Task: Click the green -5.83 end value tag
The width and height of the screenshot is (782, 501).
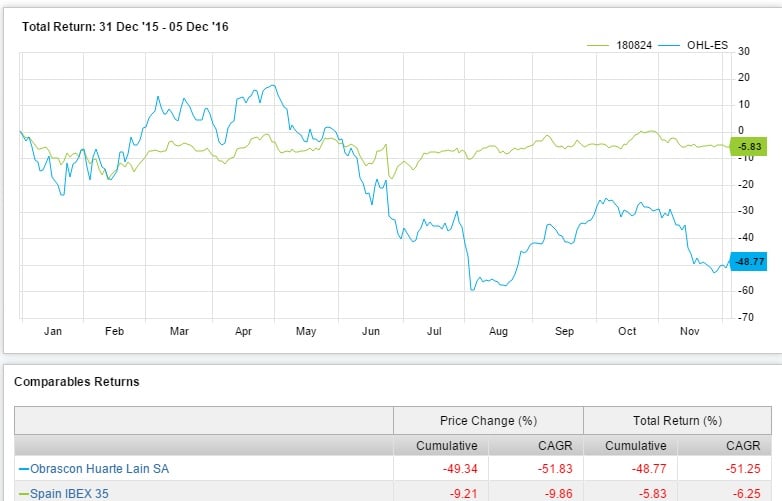Action: click(x=746, y=147)
